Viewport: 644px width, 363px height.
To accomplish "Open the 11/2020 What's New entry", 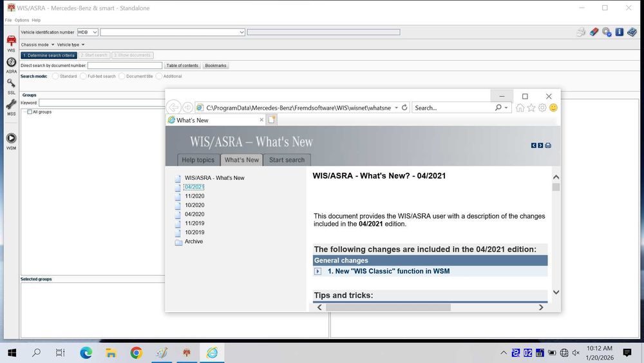I will (194, 196).
